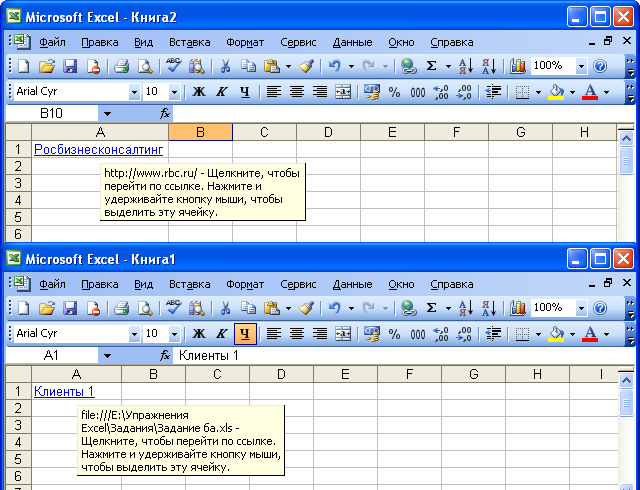Click AutoSum sigma icon in Книга2 toolbar

431,66
